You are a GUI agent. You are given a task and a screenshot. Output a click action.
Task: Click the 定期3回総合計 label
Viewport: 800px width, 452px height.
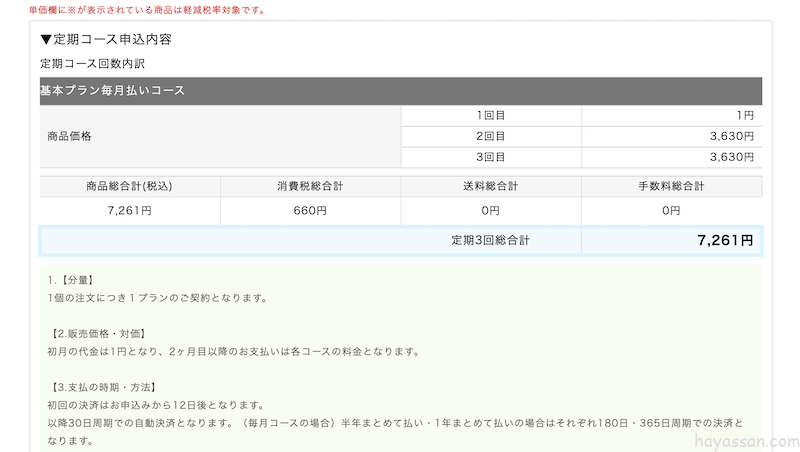[x=490, y=241]
